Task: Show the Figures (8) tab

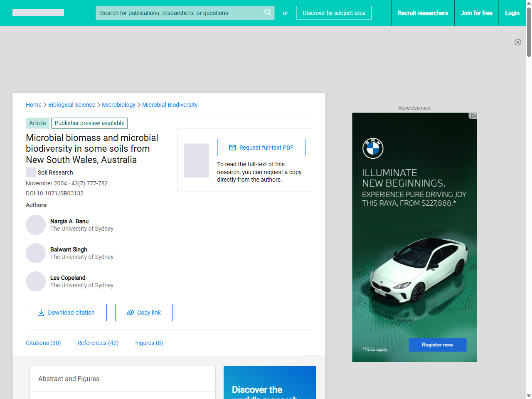Action: point(149,343)
